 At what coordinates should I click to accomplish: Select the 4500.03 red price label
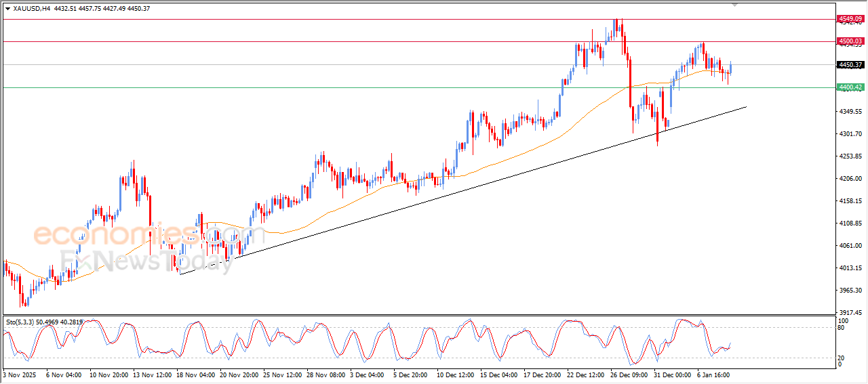tap(850, 41)
